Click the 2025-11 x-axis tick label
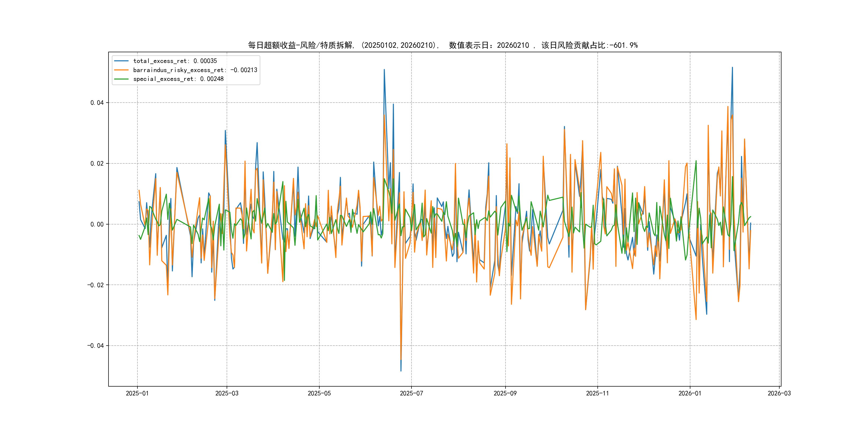Viewport: 868px width, 434px height. (x=597, y=393)
